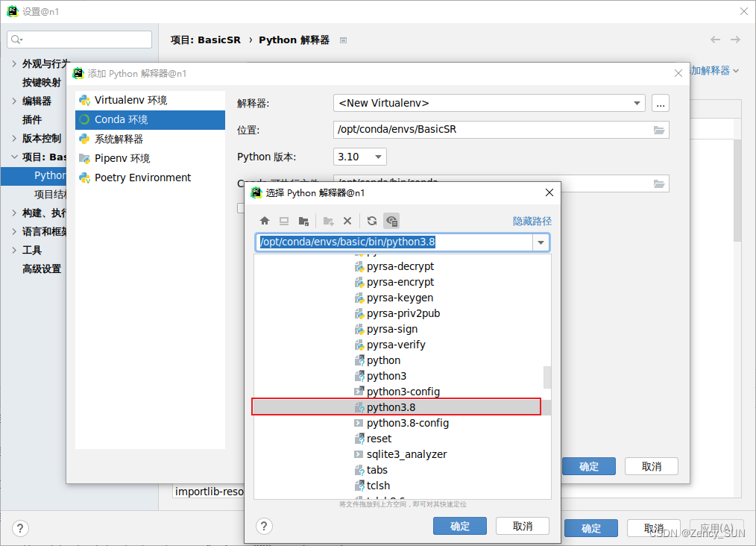This screenshot has height=546, width=756.
Task: Collapse 项目 settings category
Action: click(x=14, y=157)
